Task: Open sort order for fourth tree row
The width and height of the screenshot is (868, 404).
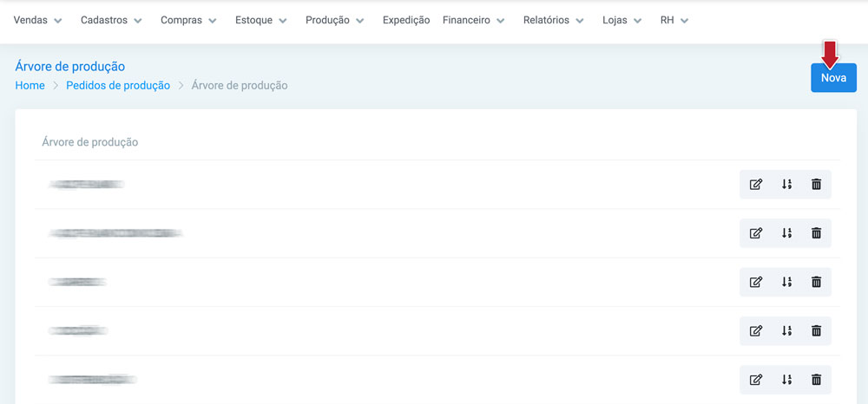Action: (786, 331)
